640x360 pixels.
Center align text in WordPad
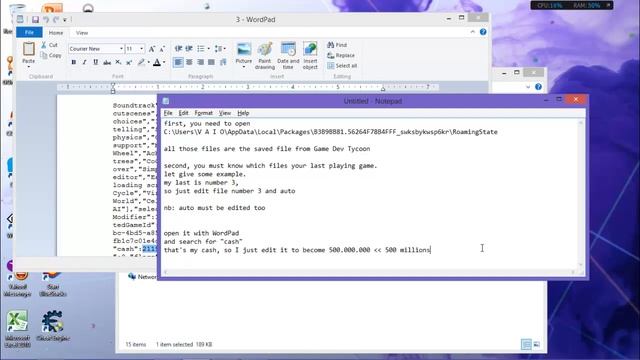click(189, 62)
